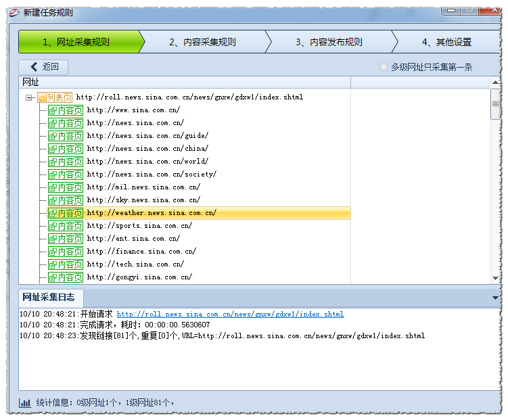Go to step 3 内容发布规则
The width and height of the screenshot is (508, 420).
329,42
